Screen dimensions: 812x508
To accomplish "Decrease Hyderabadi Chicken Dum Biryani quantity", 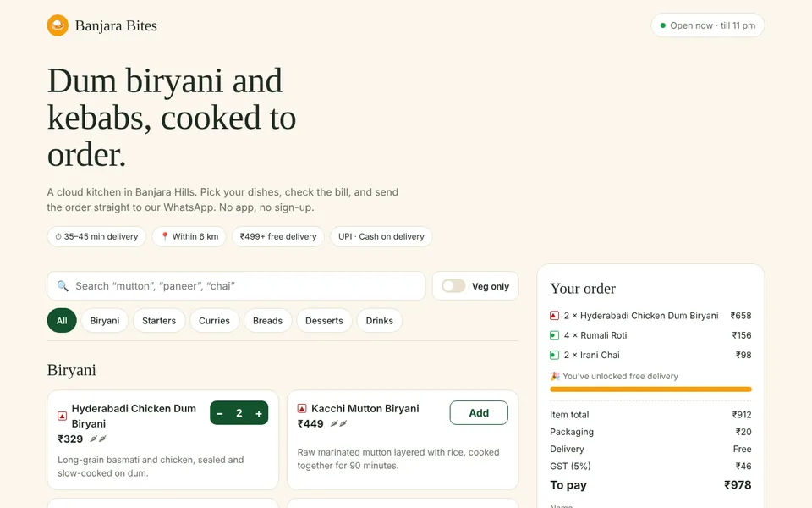I will (x=220, y=413).
